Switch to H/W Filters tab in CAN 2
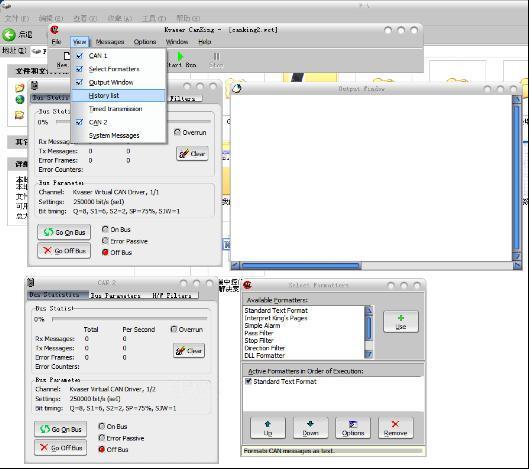The image size is (529, 469). [x=172, y=296]
